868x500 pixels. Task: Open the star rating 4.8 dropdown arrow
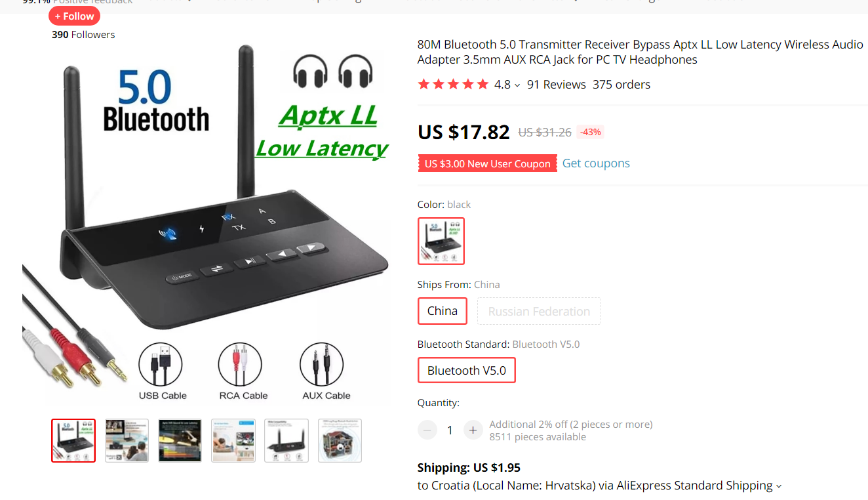[517, 85]
